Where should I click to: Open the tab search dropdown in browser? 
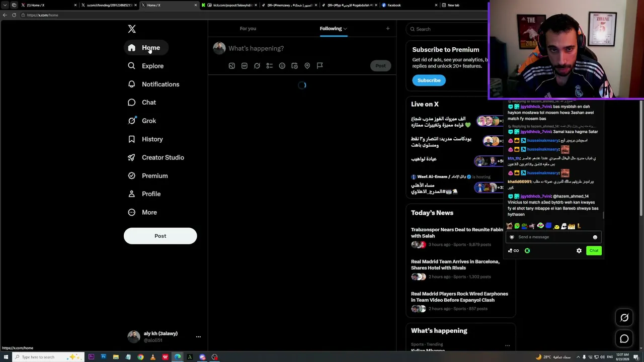coord(5,5)
